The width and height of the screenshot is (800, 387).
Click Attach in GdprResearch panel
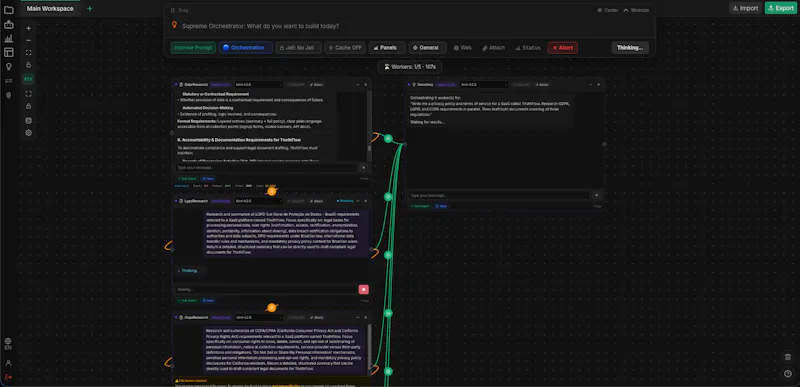316,85
